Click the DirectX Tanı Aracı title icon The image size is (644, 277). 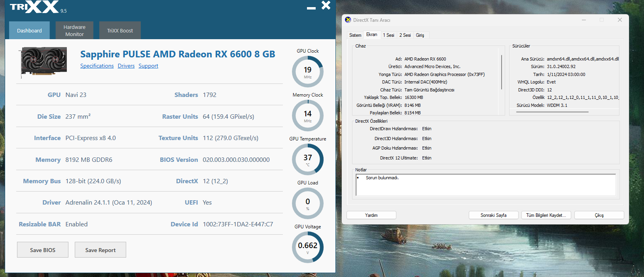pyautogui.click(x=348, y=20)
